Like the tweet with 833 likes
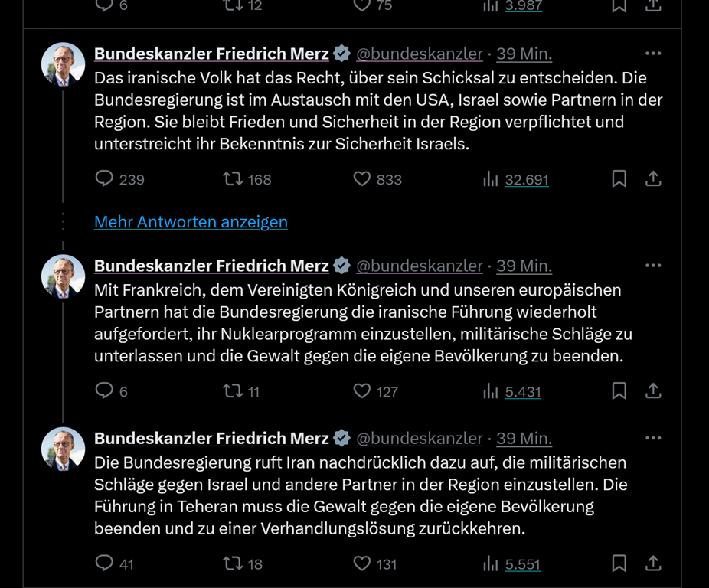Viewport: 709px width, 588px height. tap(362, 178)
